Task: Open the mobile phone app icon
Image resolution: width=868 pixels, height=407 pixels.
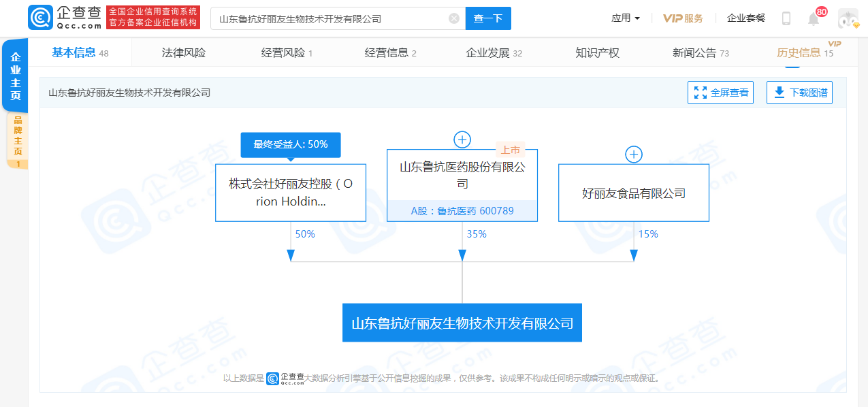Action: coord(786,18)
